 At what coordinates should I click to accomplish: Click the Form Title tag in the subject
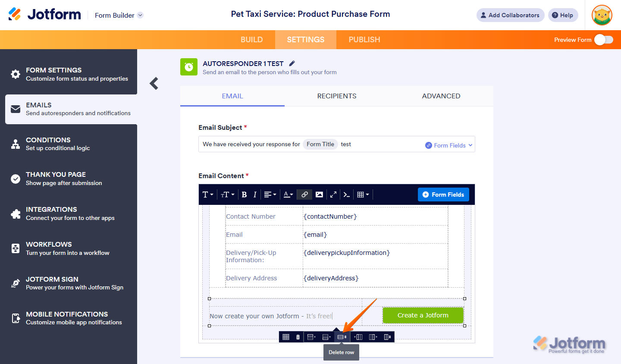tap(320, 144)
